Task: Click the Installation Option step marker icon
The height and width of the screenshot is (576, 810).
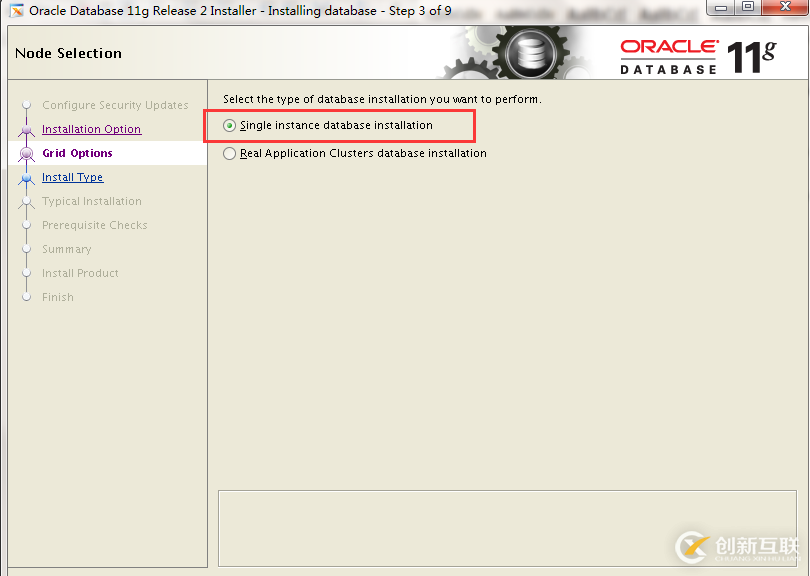Action: (26, 130)
